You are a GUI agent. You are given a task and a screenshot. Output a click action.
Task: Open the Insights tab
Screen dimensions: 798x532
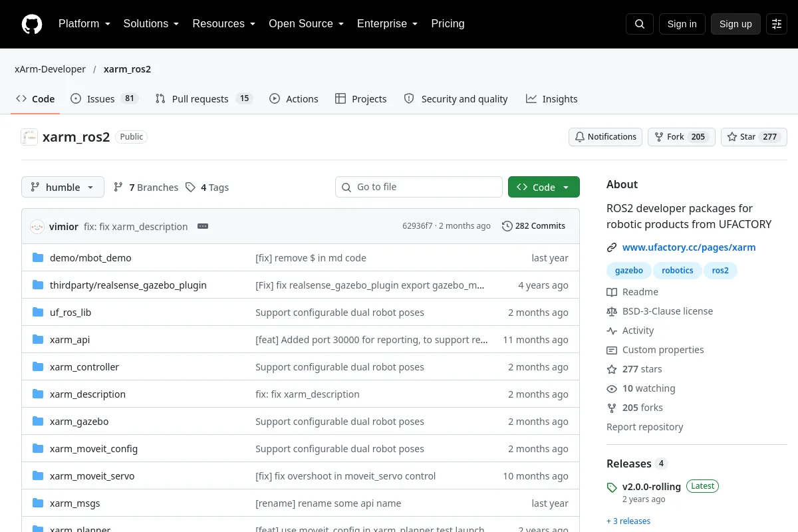551,98
